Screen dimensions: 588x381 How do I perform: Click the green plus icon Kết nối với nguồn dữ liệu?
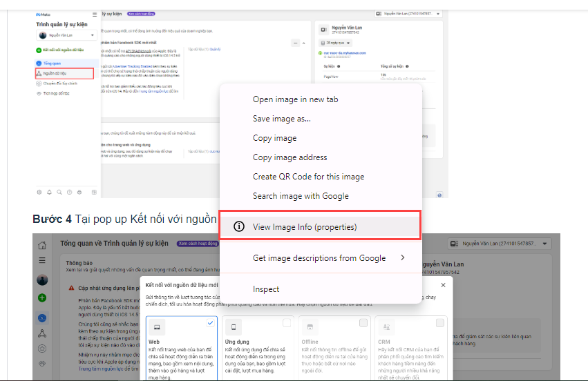point(39,50)
